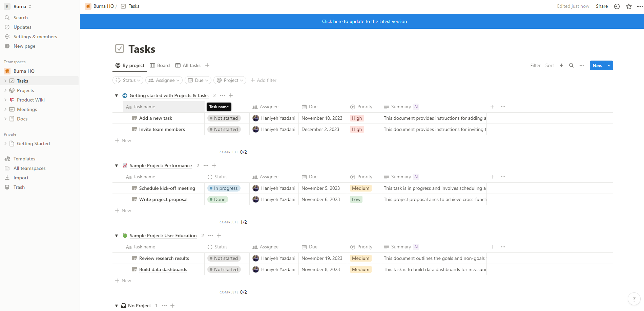
Task: Open the Search sidebar item
Action: [x=20, y=18]
